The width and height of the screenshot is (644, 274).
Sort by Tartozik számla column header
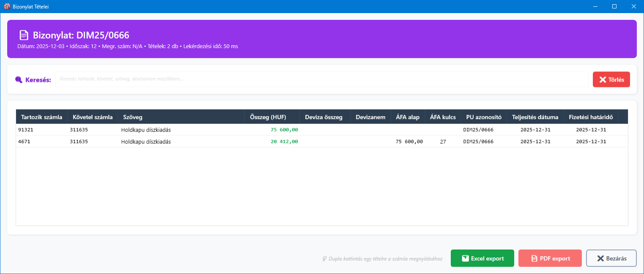coord(41,117)
